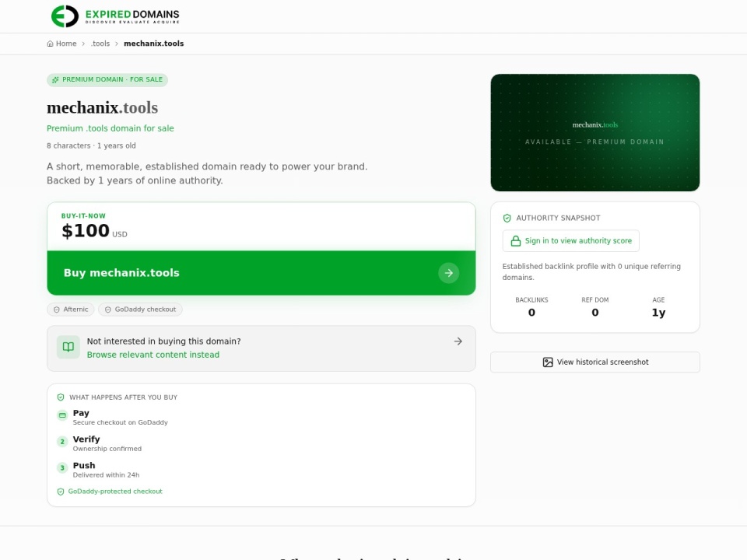The height and width of the screenshot is (560, 747).
Task: Click GoDaddy-protected checkout text
Action: pos(115,492)
